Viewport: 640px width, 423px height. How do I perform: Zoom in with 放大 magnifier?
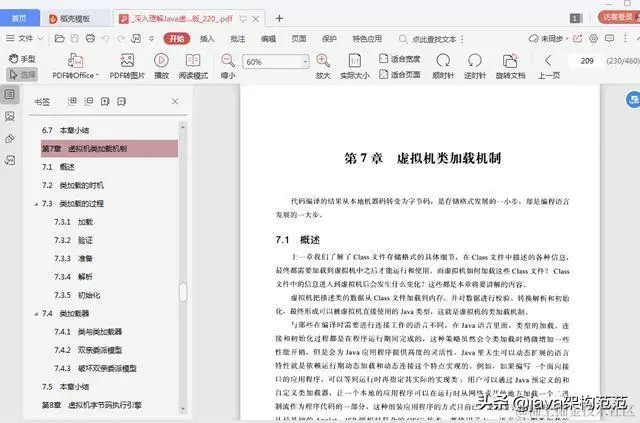pyautogui.click(x=323, y=66)
